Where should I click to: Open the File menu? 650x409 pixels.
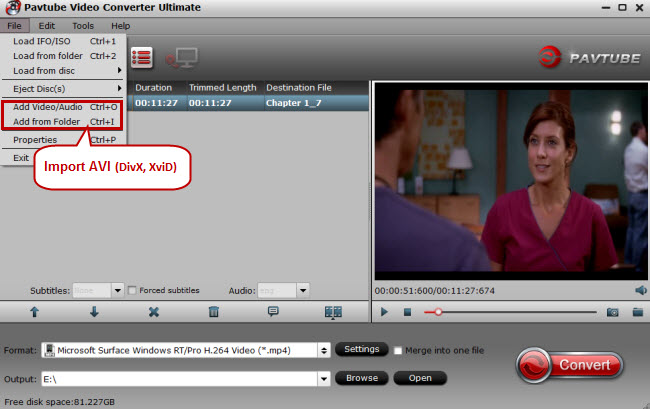point(14,26)
